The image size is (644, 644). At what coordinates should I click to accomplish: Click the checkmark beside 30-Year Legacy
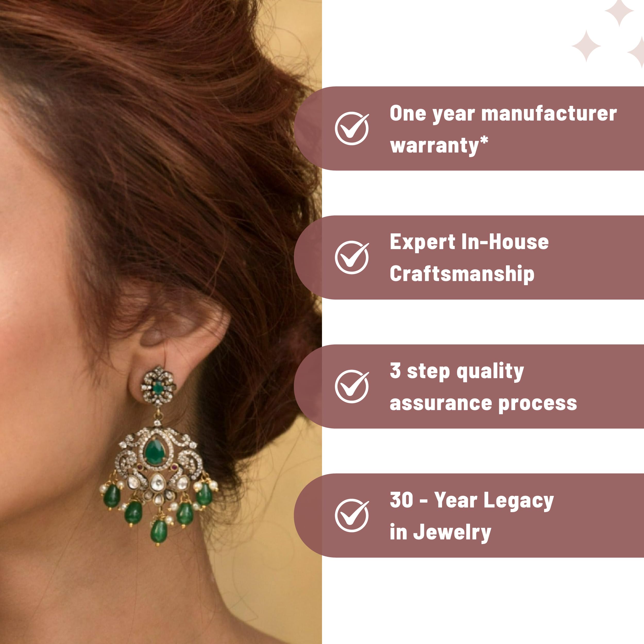352,515
